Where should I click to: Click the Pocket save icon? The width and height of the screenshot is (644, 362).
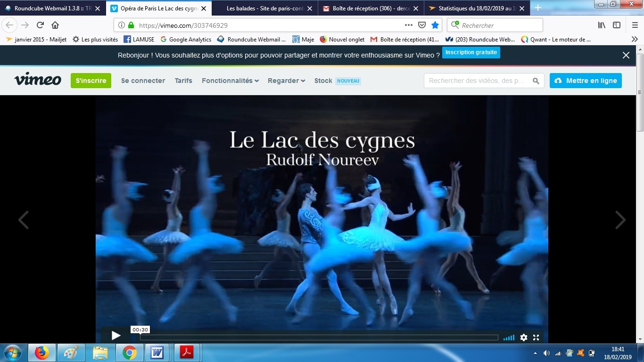click(422, 25)
